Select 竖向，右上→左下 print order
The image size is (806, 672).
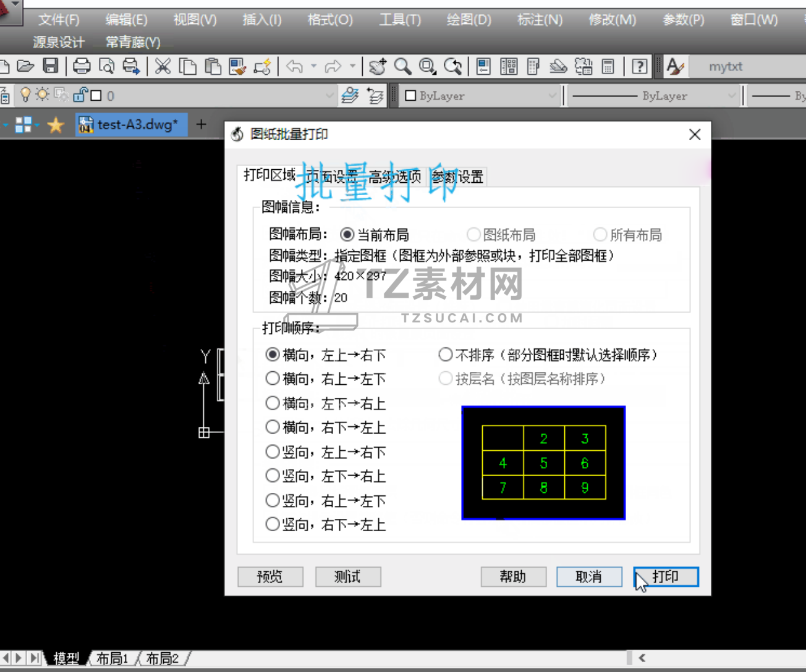(x=326, y=500)
